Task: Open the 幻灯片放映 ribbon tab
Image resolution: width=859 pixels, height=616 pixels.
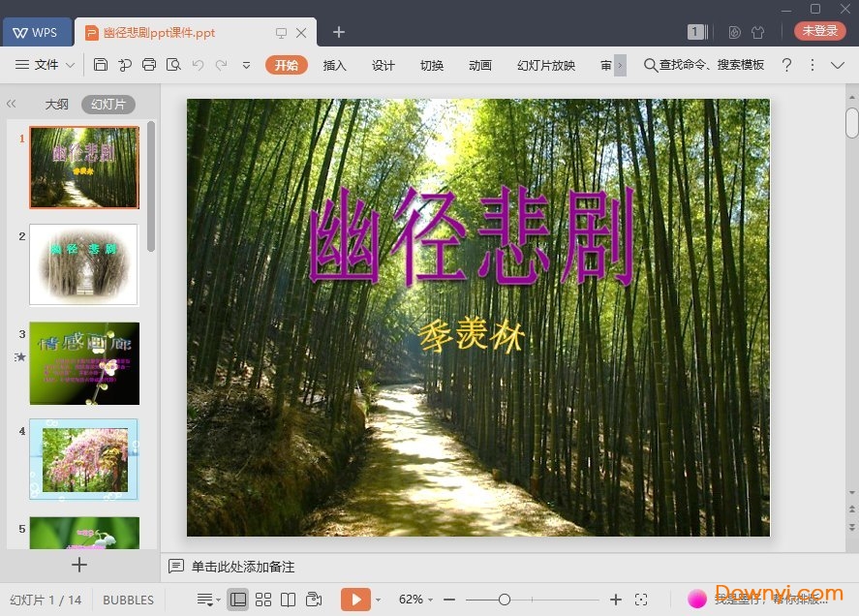Action: (545, 66)
